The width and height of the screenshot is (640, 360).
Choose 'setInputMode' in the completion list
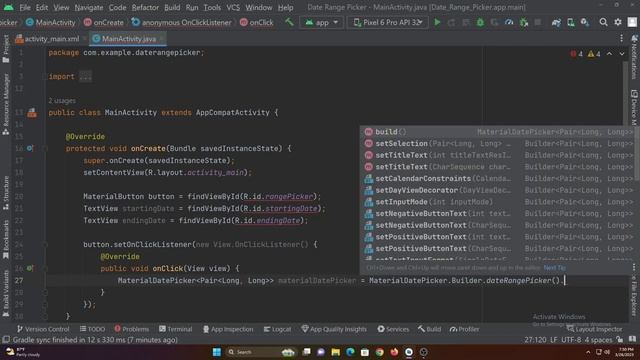click(x=497, y=202)
